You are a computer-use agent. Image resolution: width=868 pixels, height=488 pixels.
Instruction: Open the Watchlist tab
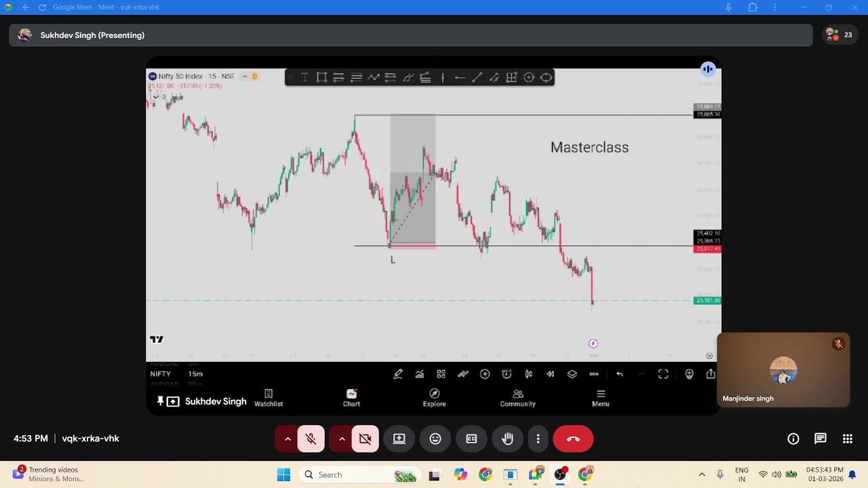coord(269,398)
